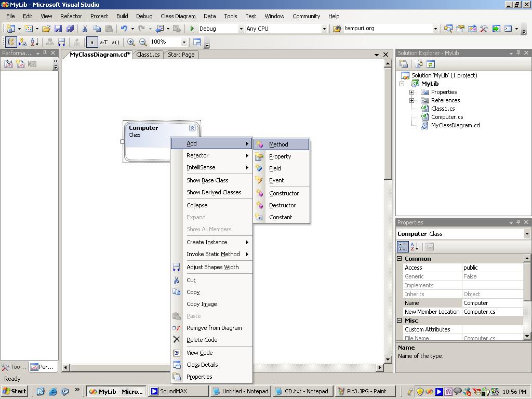Viewport: 532px width, 399px height.
Task: Choose Constructor in the Add submenu
Action: [281, 193]
